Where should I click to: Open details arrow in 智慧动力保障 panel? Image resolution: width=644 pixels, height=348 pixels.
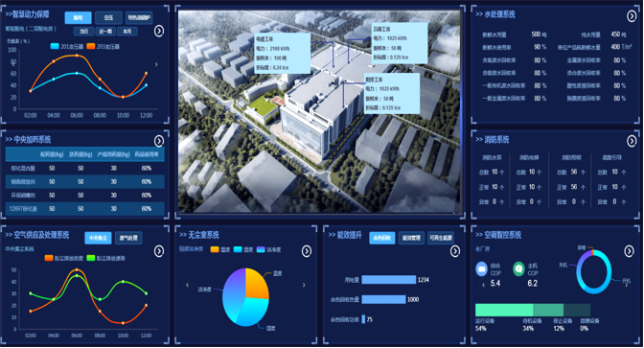(159, 31)
